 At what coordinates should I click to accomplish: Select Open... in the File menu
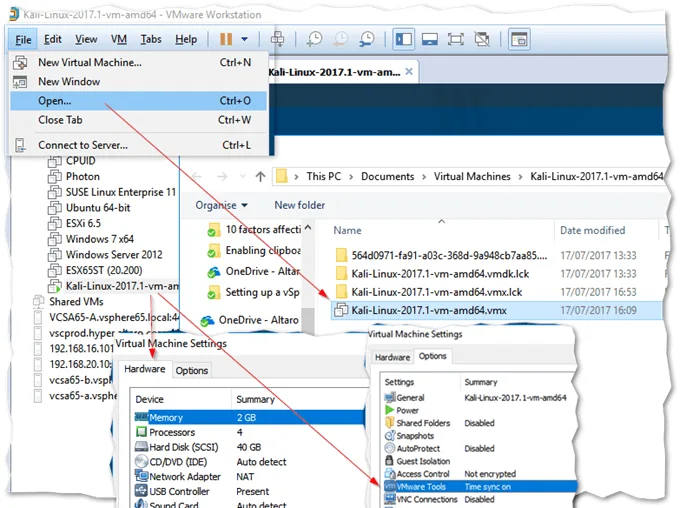[x=138, y=101]
